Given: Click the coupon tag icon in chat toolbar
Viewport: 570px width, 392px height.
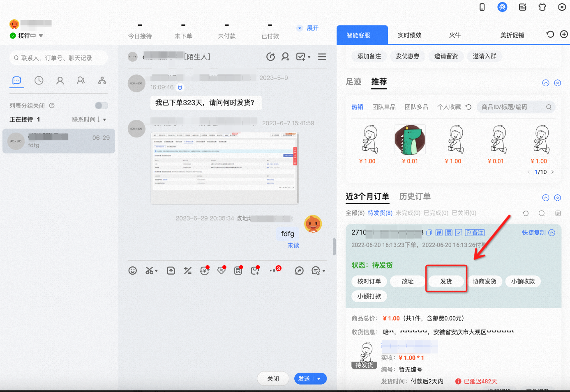Looking at the screenshot, I should (222, 271).
